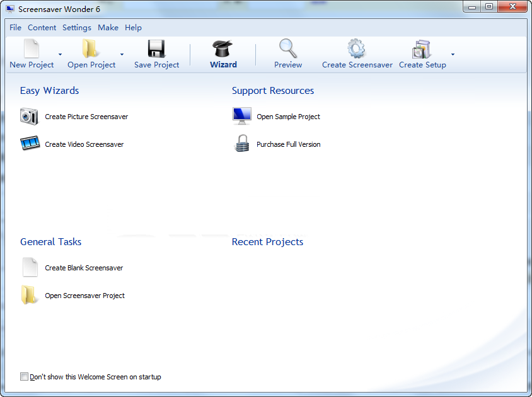Click the Create Picture Screensaver link
Screen dimensions: 532x397
[x=86, y=117]
